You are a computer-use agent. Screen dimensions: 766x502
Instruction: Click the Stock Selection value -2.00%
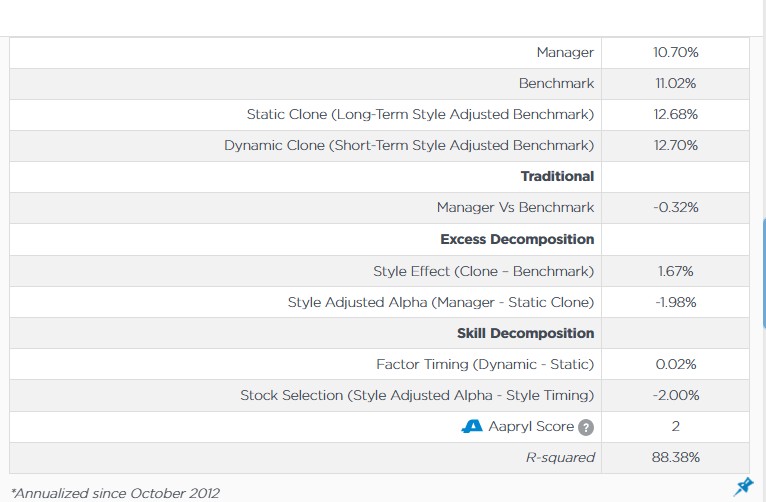676,396
